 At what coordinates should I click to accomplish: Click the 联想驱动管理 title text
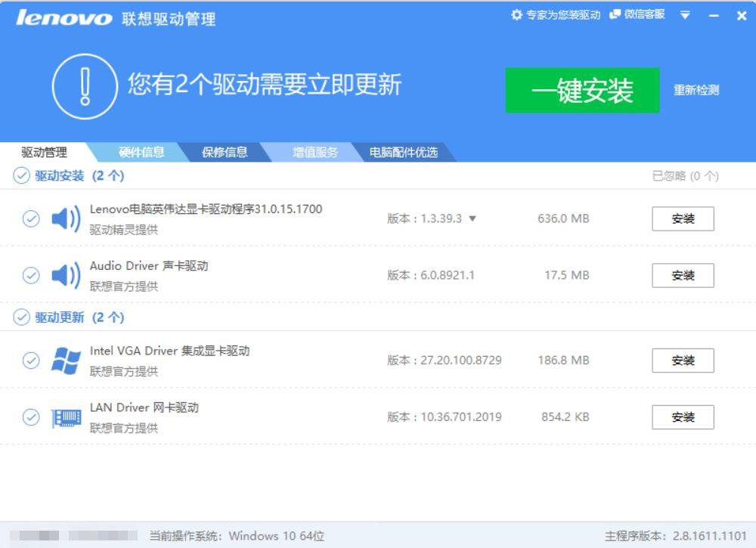169,19
